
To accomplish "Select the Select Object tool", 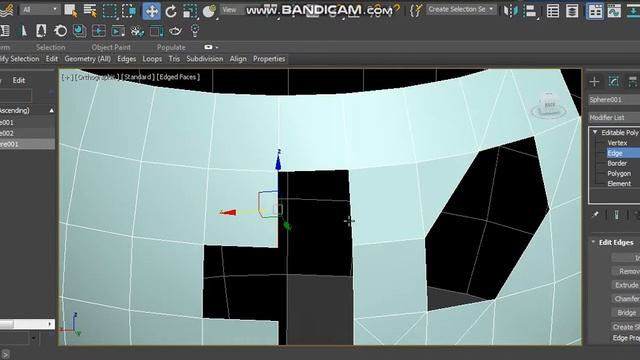I will coord(71,11).
